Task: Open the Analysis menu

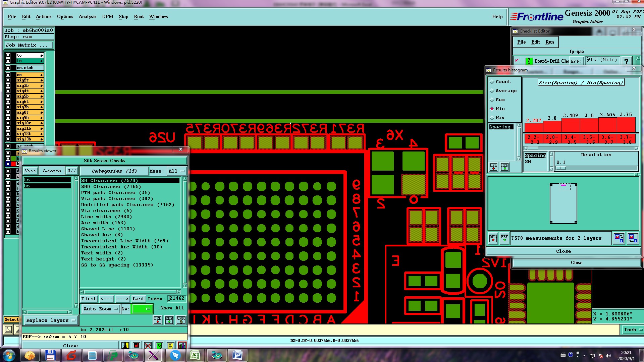Action: pos(87,16)
